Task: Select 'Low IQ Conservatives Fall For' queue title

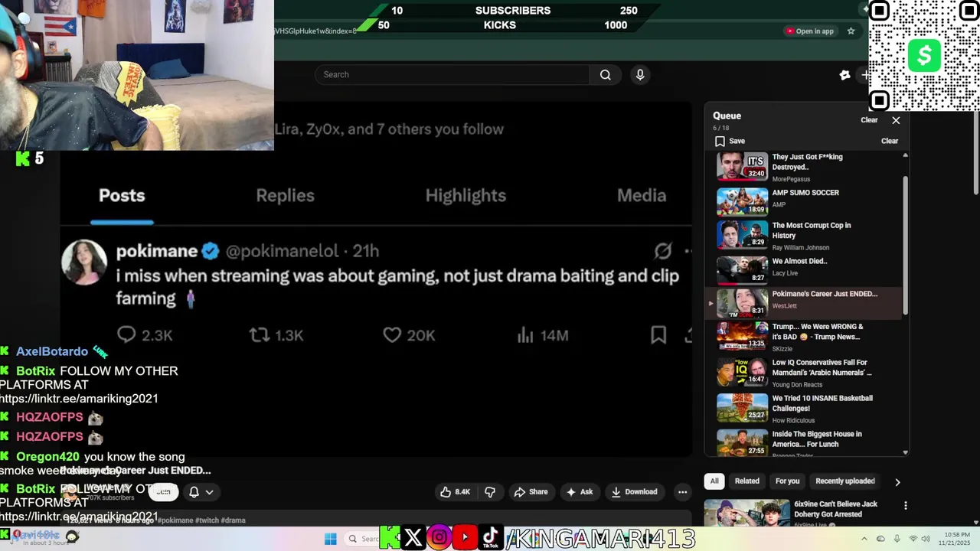Action: click(x=822, y=367)
